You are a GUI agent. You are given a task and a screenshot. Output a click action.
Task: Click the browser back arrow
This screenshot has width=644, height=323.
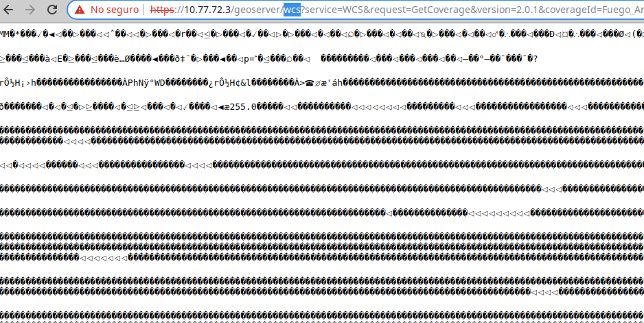point(10,10)
